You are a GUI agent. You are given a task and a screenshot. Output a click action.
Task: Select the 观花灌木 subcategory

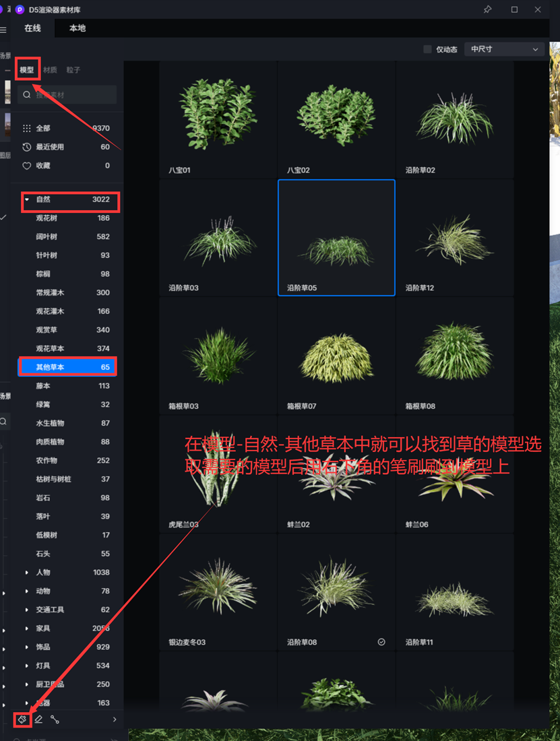tap(67, 311)
